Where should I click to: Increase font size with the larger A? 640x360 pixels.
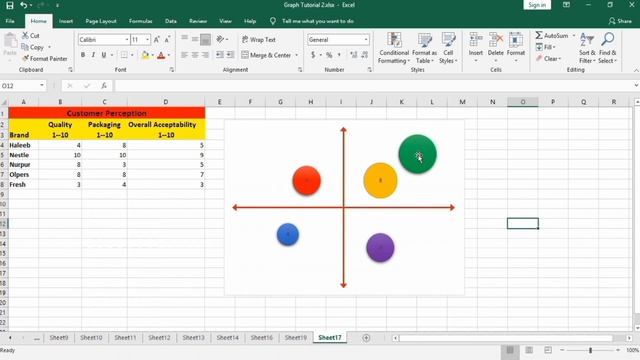pyautogui.click(x=157, y=40)
